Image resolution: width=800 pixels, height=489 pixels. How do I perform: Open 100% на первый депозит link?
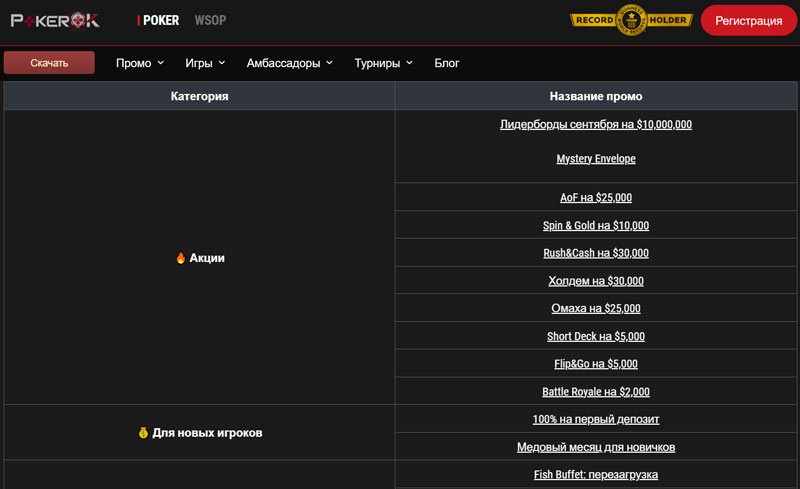(x=596, y=419)
